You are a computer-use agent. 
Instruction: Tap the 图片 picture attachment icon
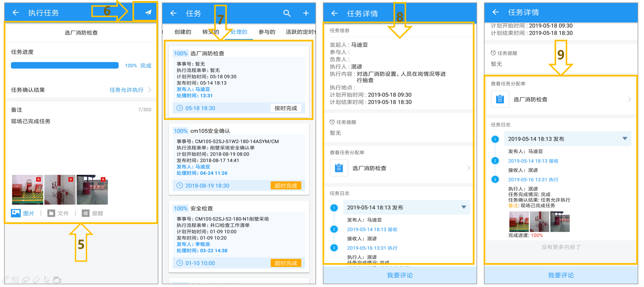pos(16,213)
